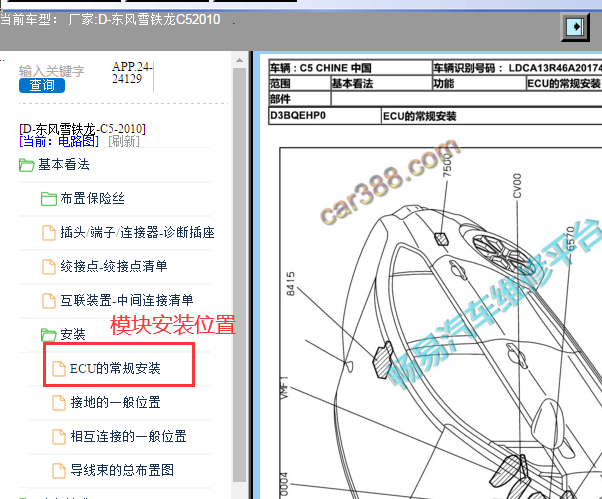Image resolution: width=602 pixels, height=499 pixels.
Task: Click document icon beside 接地的一般位置
Action: point(59,403)
